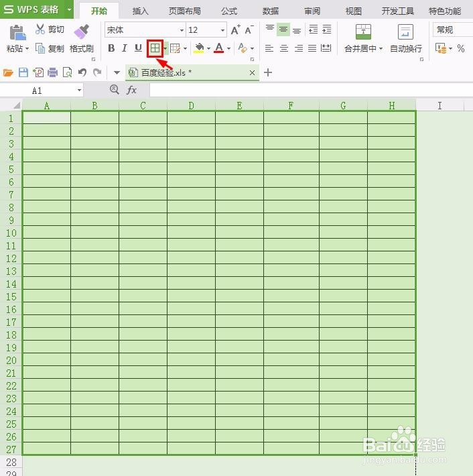Apply fill color with the paint bucket
The height and width of the screenshot is (476, 473).
coord(199,48)
